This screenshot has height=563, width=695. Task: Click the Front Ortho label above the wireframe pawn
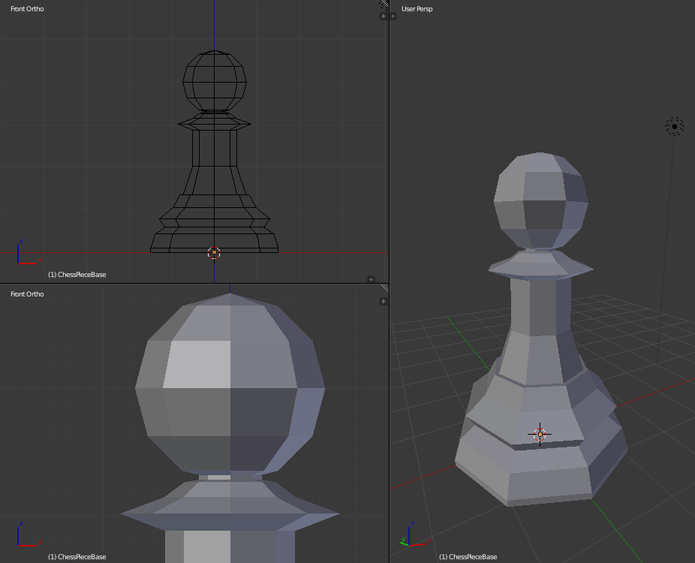coord(27,9)
